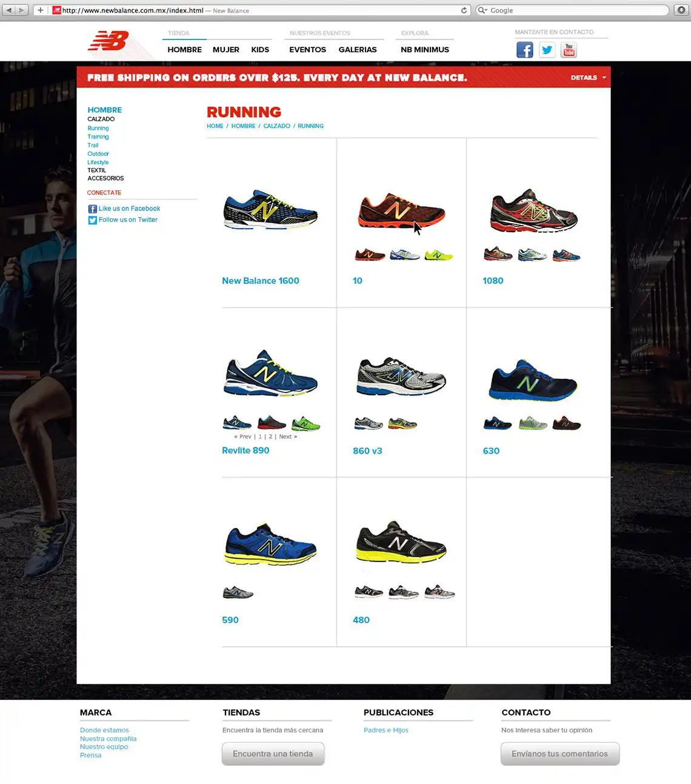Open the large 860 v3 shoe image
This screenshot has height=784, width=691.
[401, 377]
